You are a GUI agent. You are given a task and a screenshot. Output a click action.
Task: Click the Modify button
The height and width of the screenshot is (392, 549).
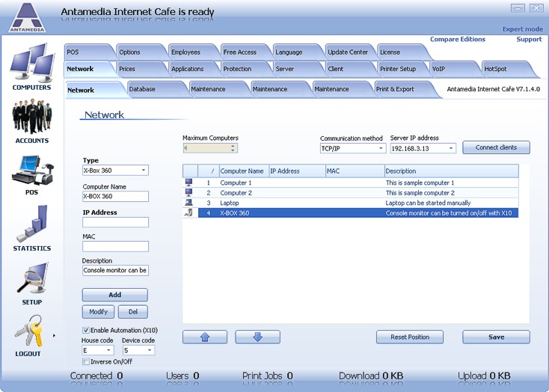pos(98,312)
